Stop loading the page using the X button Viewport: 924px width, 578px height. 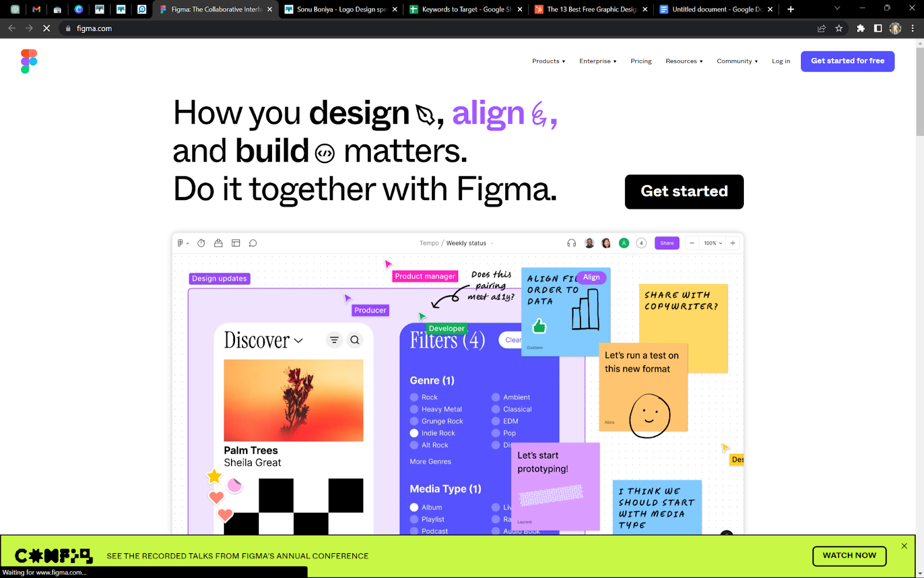coord(47,28)
